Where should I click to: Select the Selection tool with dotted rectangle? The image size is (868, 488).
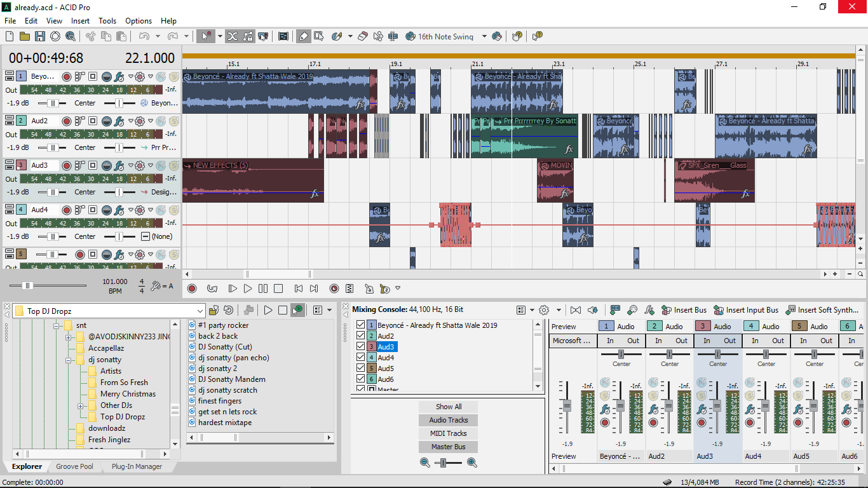click(318, 36)
